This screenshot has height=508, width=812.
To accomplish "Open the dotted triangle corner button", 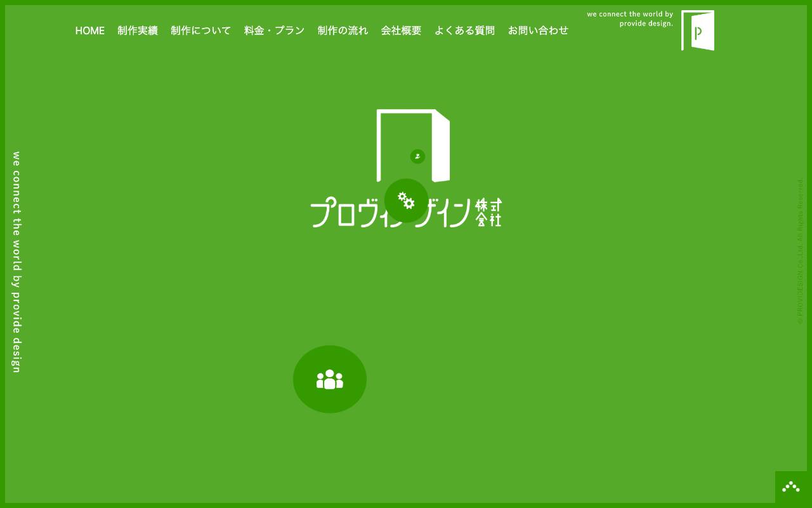I will pyautogui.click(x=791, y=487).
